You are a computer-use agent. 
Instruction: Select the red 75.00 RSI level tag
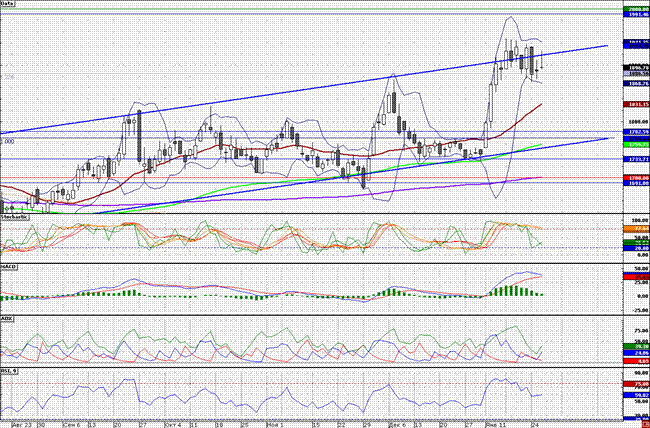636,384
